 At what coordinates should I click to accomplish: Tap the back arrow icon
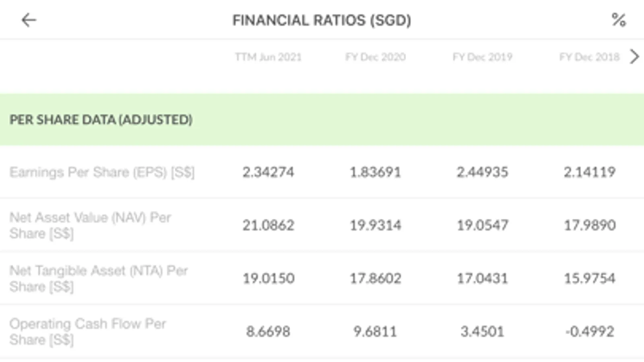tap(29, 20)
